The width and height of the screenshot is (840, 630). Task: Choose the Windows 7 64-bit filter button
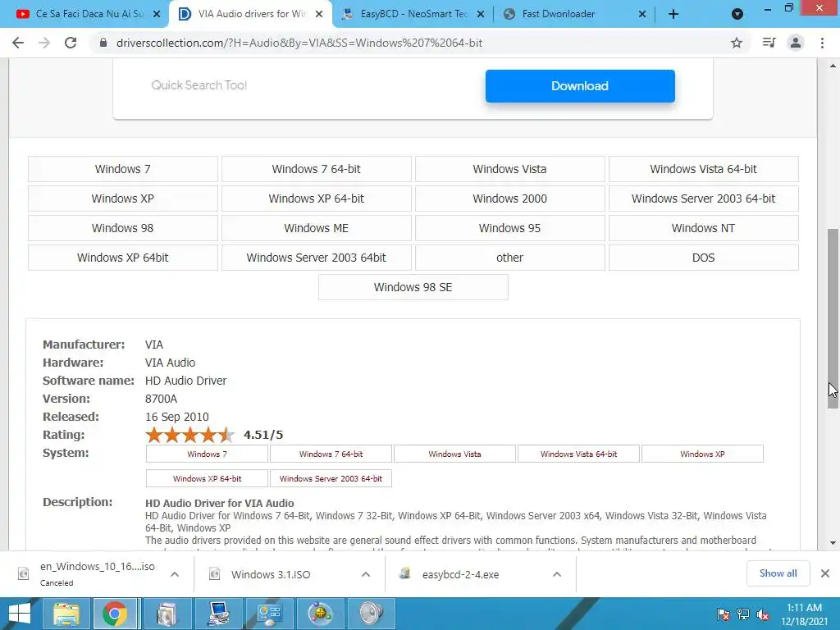(316, 169)
